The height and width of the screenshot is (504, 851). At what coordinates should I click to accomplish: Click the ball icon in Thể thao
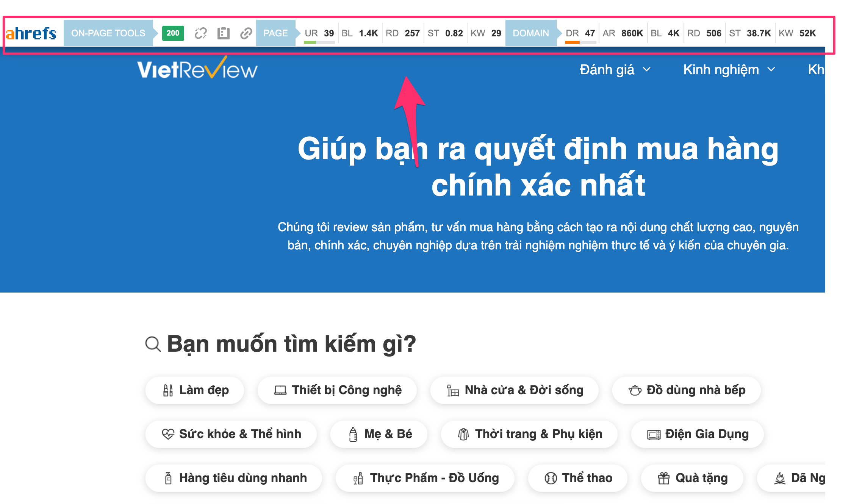551,478
